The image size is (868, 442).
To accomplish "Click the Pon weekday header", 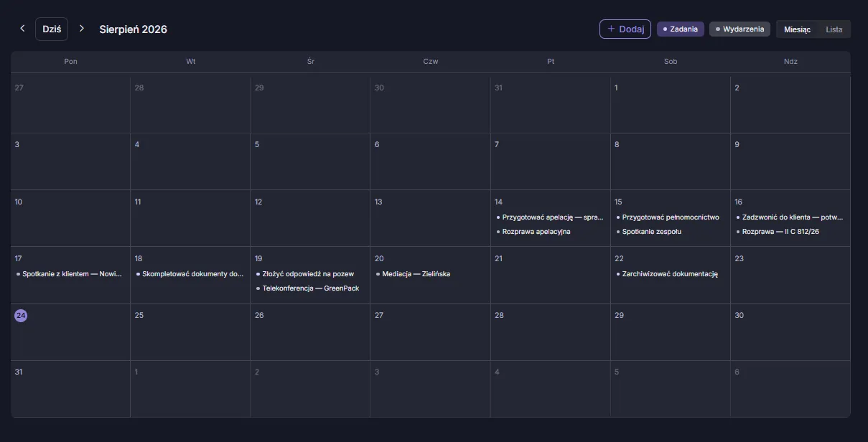I will pos(70,62).
